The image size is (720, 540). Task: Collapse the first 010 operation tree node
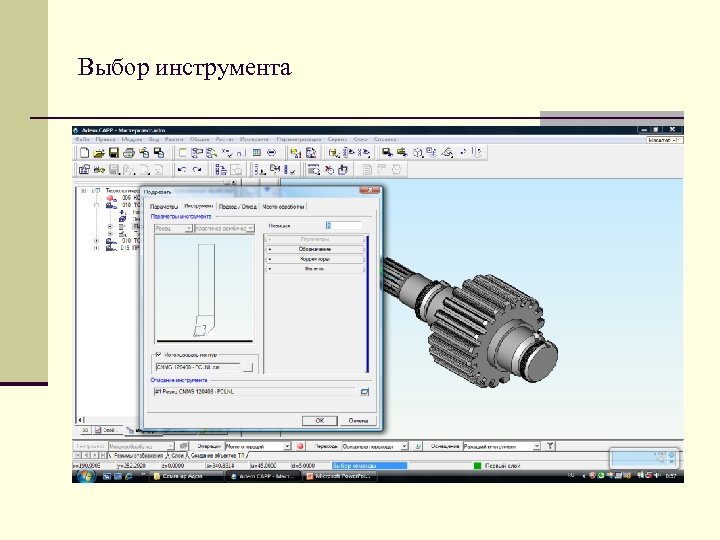pyautogui.click(x=96, y=205)
